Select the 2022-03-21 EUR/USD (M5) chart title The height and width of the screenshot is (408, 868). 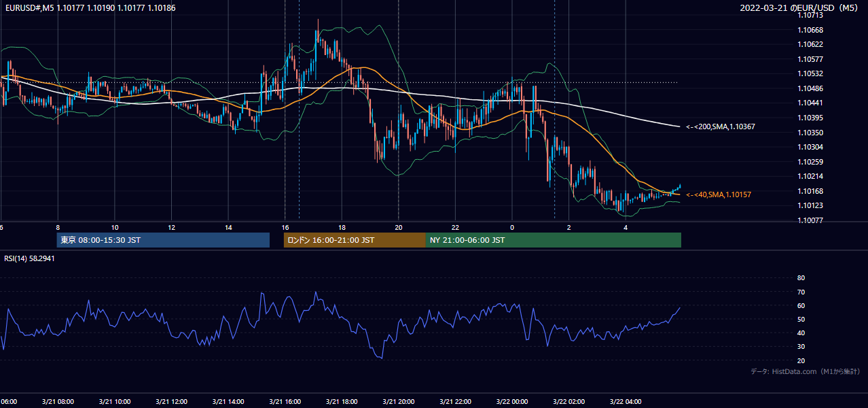coord(800,7)
